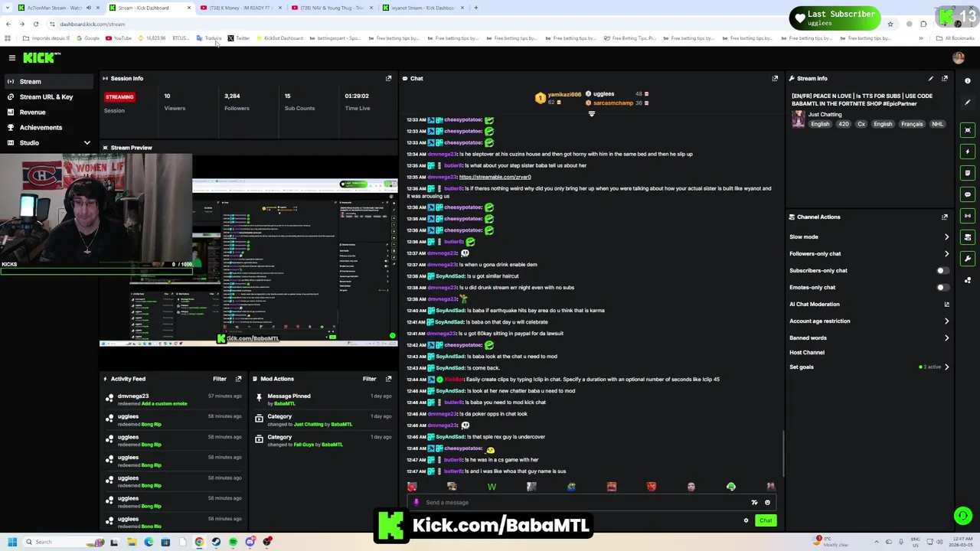The height and width of the screenshot is (551, 980).
Task: Expand Set goals with 2 active
Action: tap(946, 367)
